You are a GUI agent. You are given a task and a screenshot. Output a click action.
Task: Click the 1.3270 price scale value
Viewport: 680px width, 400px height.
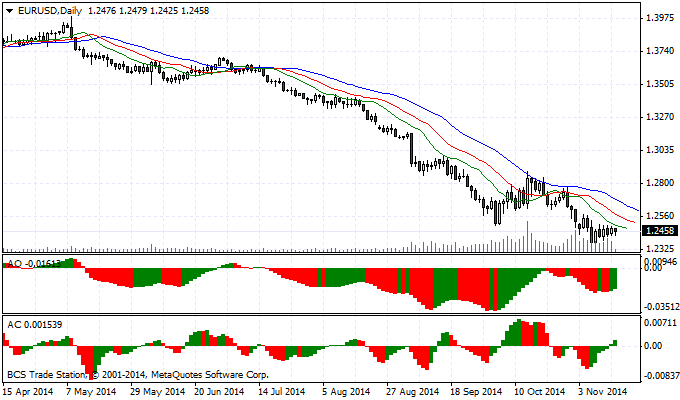click(x=660, y=117)
